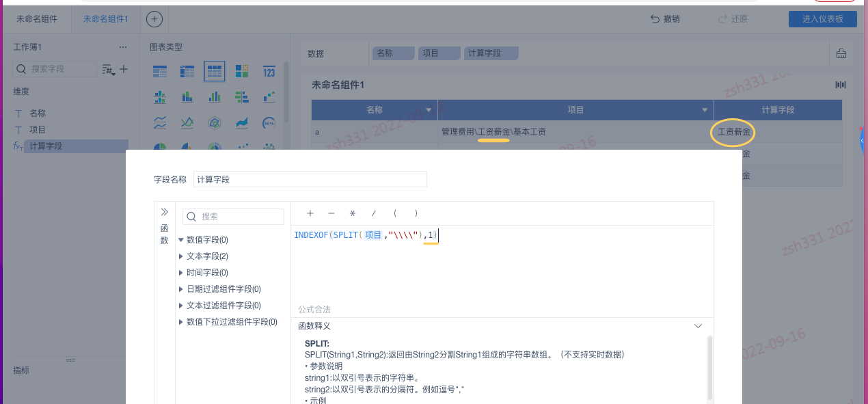This screenshot has height=404, width=868.
Task: Click the 计算字段 pill in data bar
Action: (491, 53)
